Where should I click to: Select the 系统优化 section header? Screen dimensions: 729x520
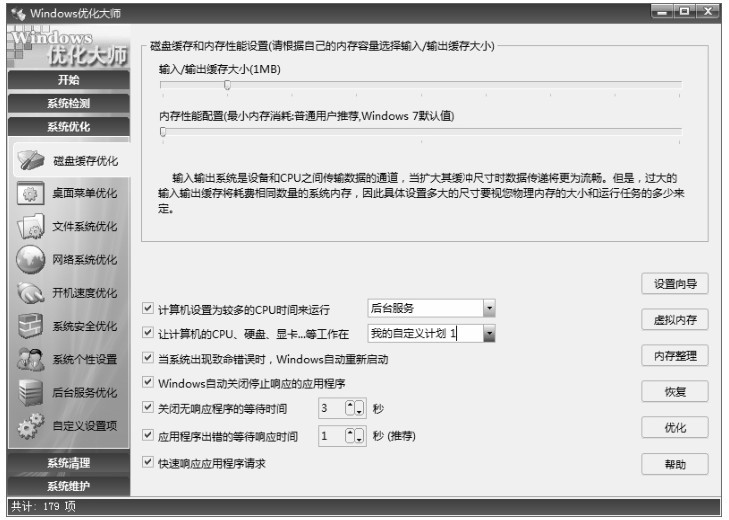[69, 127]
